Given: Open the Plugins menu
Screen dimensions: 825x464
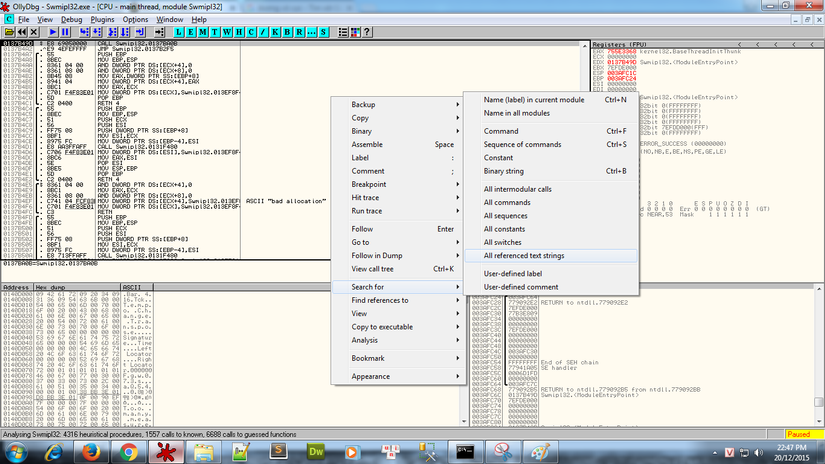Looking at the screenshot, I should (x=102, y=19).
